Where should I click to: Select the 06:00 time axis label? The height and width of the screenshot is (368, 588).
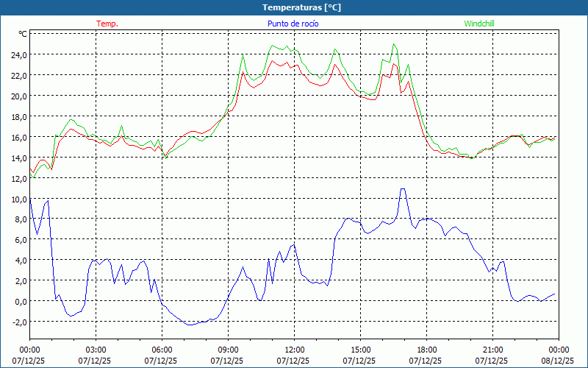tap(162, 350)
